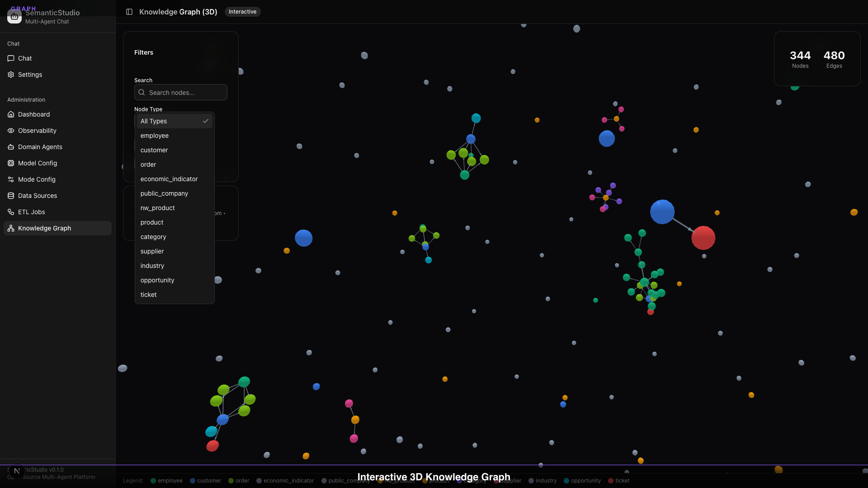Screen dimensions: 868x488
Task: Open Domain Agents via its robot icon
Action: click(11, 147)
